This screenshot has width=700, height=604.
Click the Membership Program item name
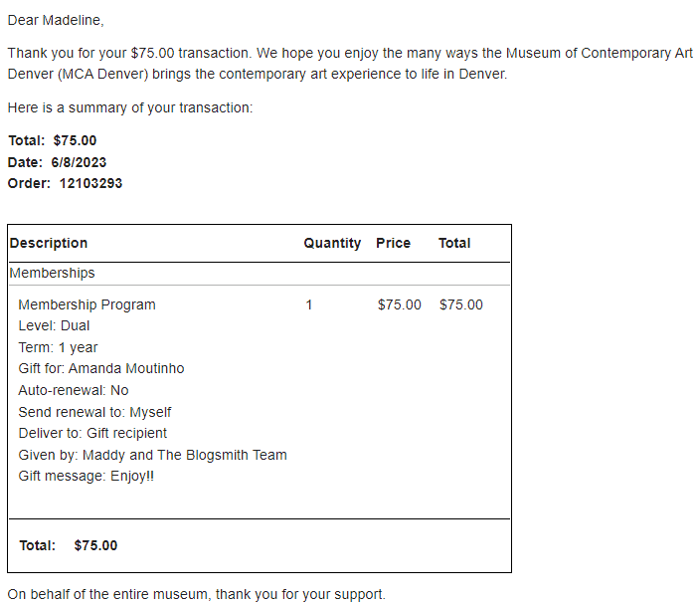87,304
